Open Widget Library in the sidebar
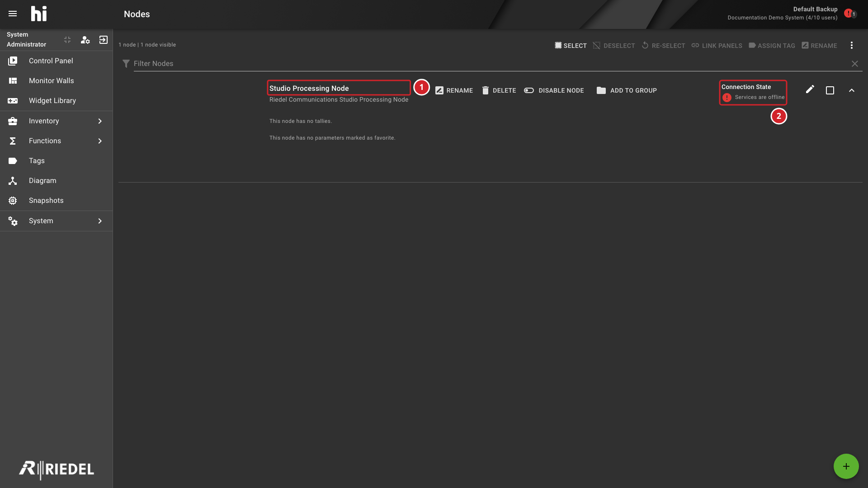The width and height of the screenshot is (868, 488). point(56,100)
